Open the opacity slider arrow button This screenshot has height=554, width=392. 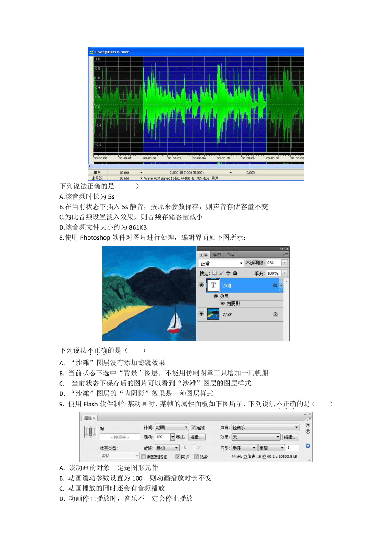[x=285, y=263]
